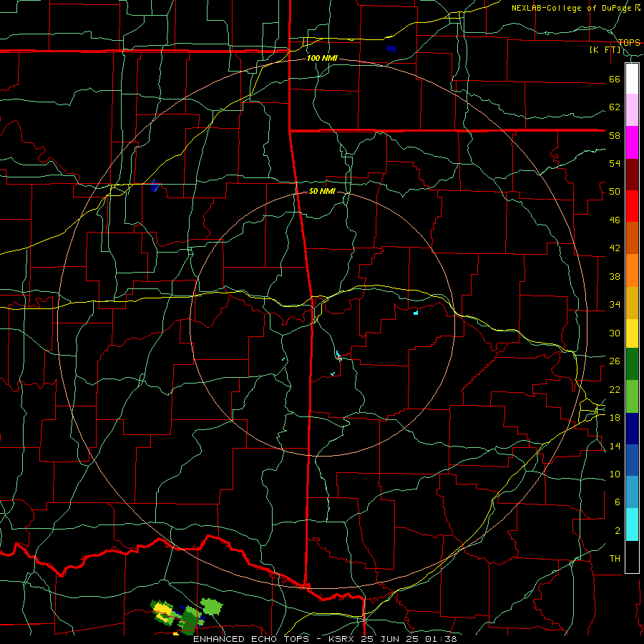Click the 50 NMI range ring label
Viewport: 644px width, 644px height.
322,191
